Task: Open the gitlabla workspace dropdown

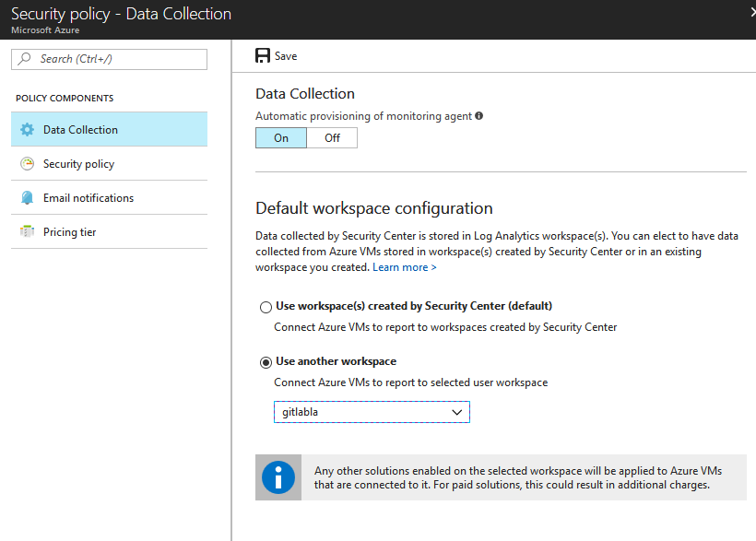Action: click(360, 412)
